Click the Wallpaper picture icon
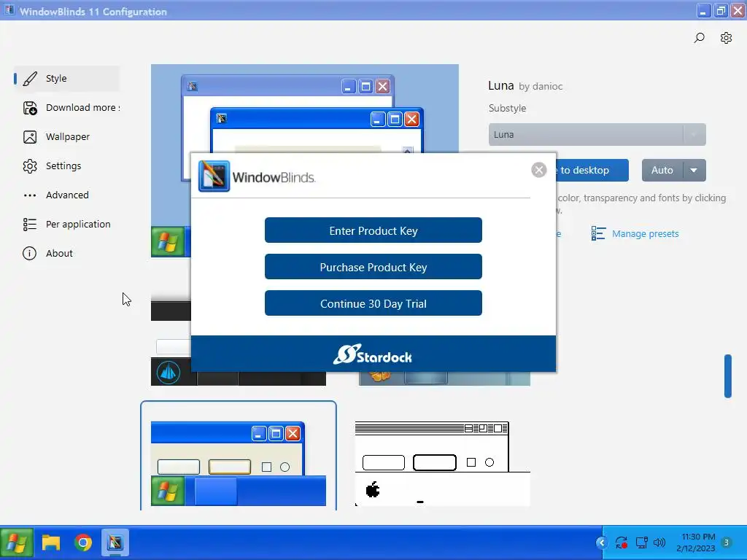Image resolution: width=747 pixels, height=560 pixels. (30, 137)
